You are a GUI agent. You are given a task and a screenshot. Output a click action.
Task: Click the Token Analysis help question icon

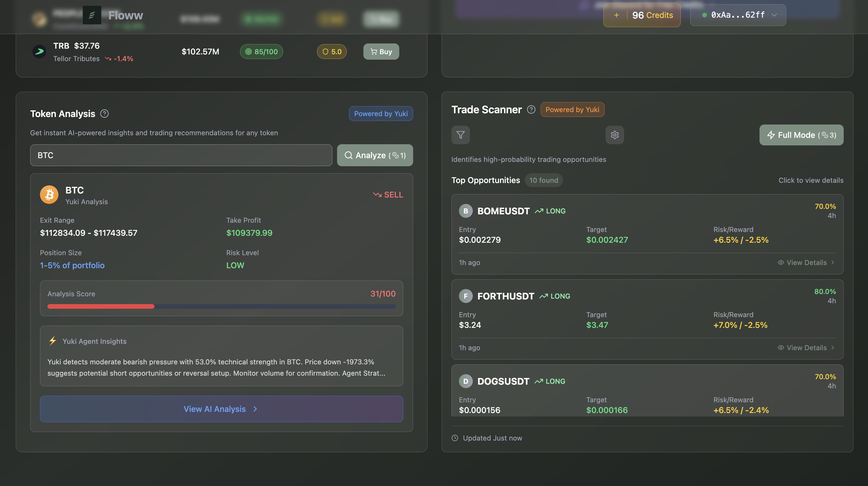pos(104,114)
